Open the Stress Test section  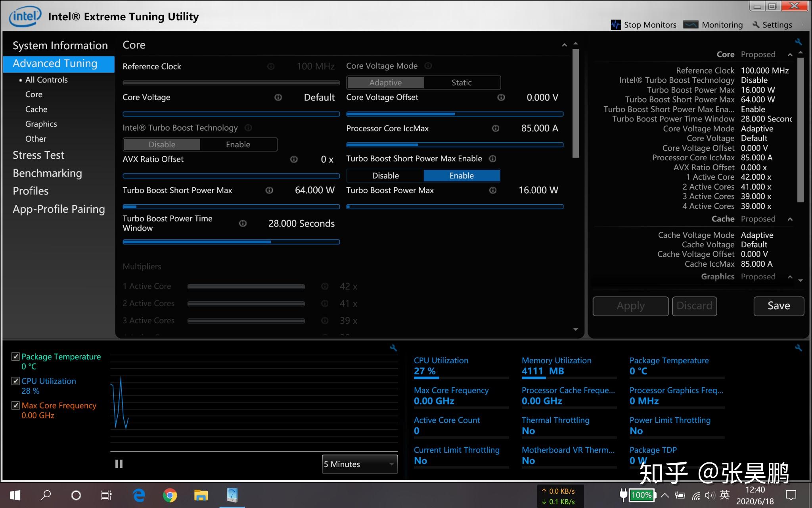pyautogui.click(x=38, y=155)
